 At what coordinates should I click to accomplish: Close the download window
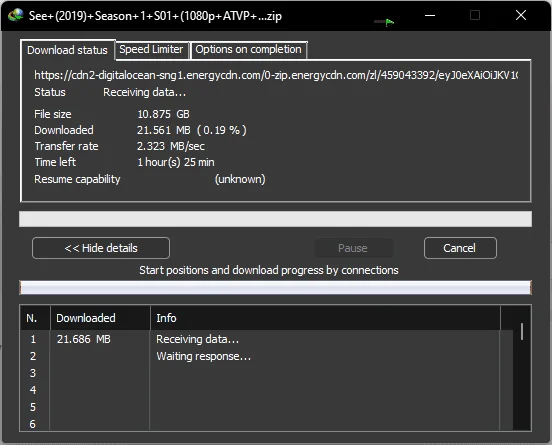coord(521,15)
